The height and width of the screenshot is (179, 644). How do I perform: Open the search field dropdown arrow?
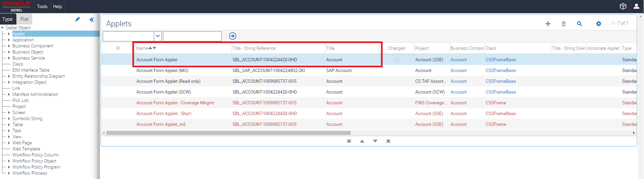(x=158, y=36)
